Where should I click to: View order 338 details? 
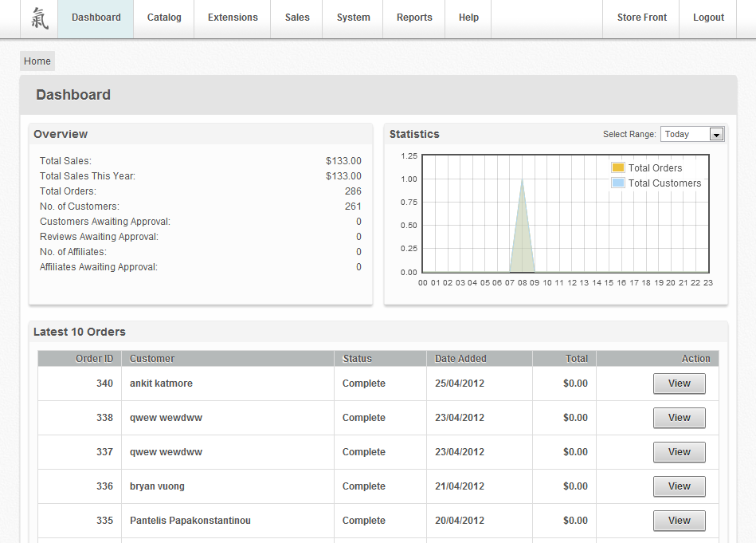tap(679, 418)
